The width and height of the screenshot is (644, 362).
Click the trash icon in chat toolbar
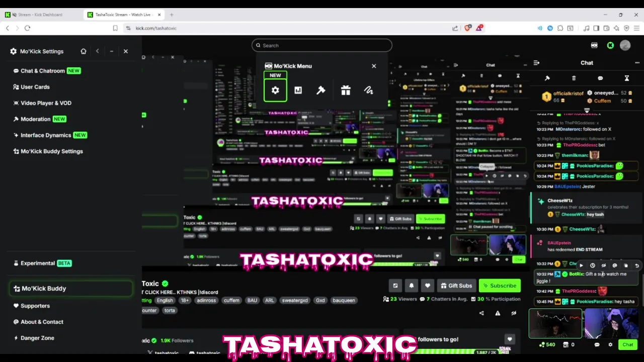click(x=574, y=78)
